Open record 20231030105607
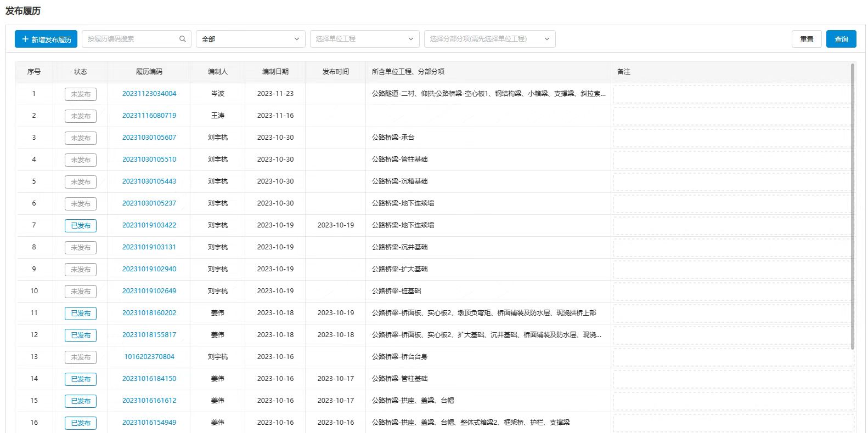The image size is (868, 433). click(149, 138)
